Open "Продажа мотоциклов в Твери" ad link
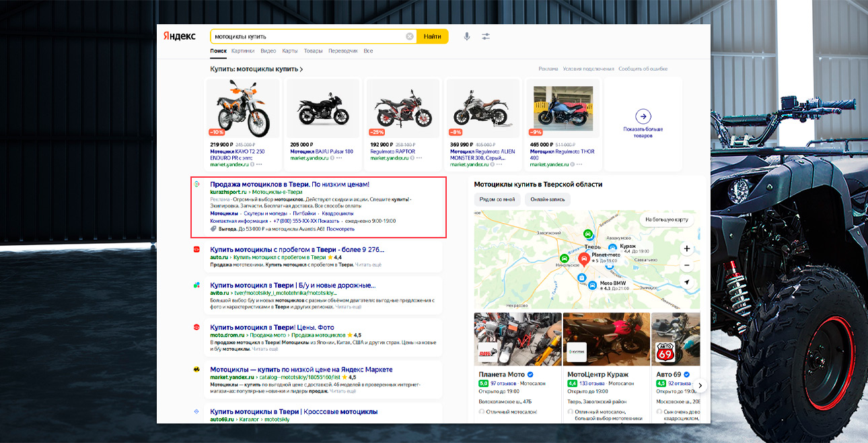Screen dimensions: 868x443 (x=289, y=184)
